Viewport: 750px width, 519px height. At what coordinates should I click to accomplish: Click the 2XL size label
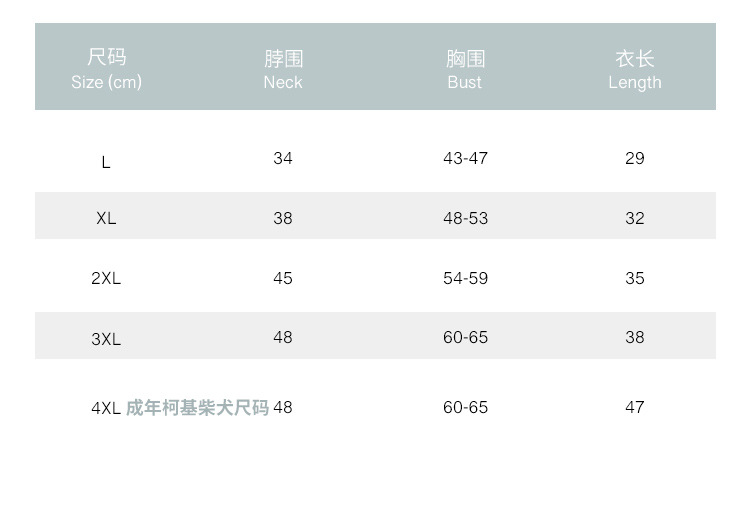click(x=106, y=278)
